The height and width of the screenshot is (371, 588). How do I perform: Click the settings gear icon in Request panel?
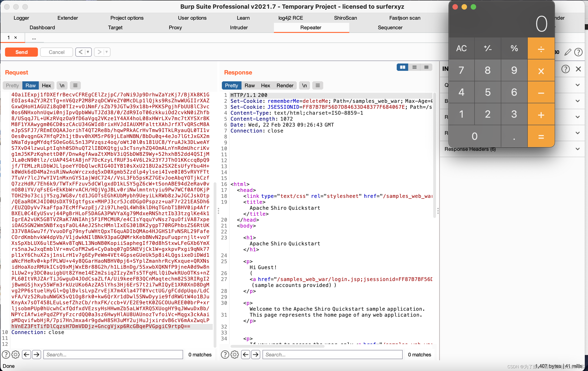[15, 354]
